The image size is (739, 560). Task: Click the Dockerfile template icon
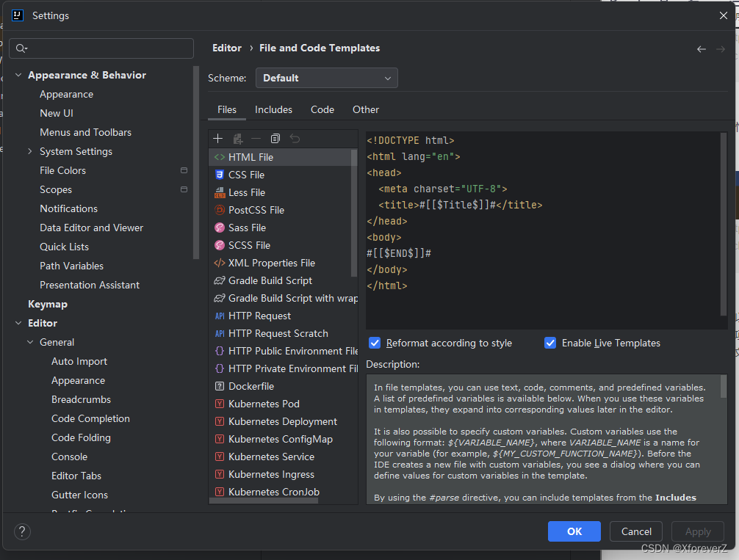pos(220,386)
